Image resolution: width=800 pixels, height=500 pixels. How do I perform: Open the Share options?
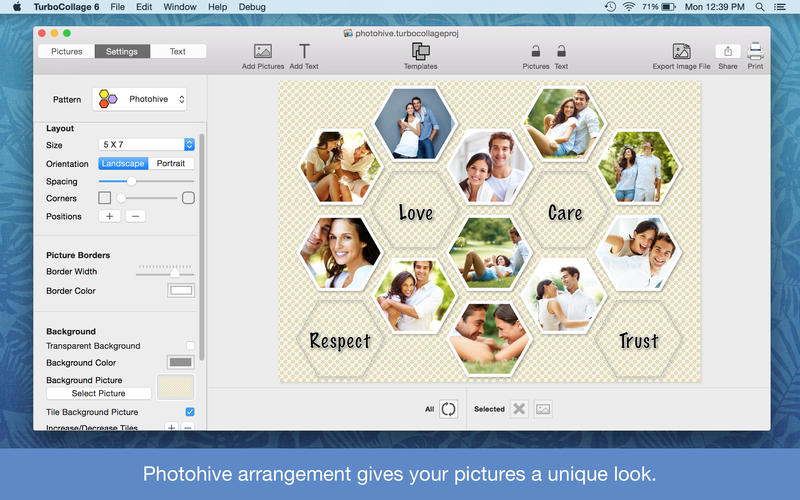point(727,51)
